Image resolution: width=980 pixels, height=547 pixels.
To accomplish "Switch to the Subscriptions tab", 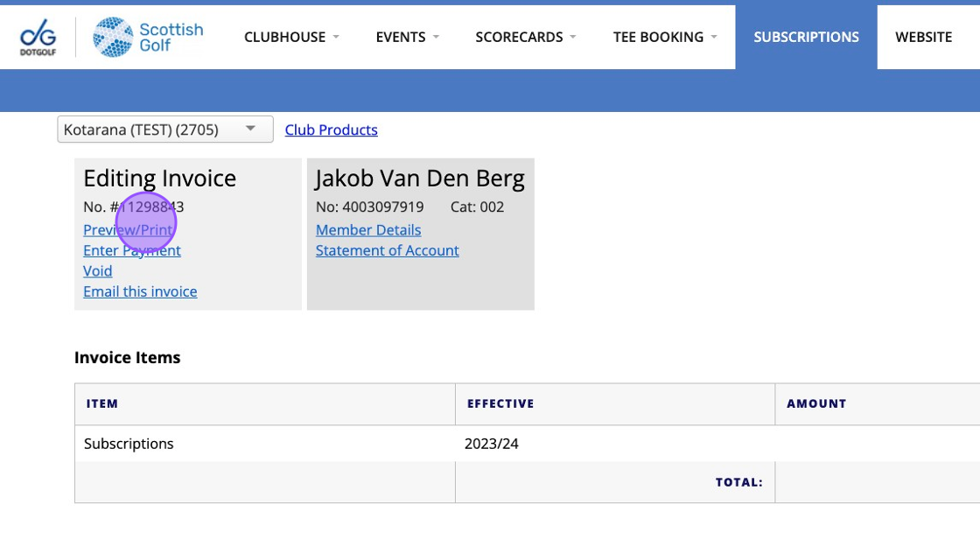I will (806, 37).
